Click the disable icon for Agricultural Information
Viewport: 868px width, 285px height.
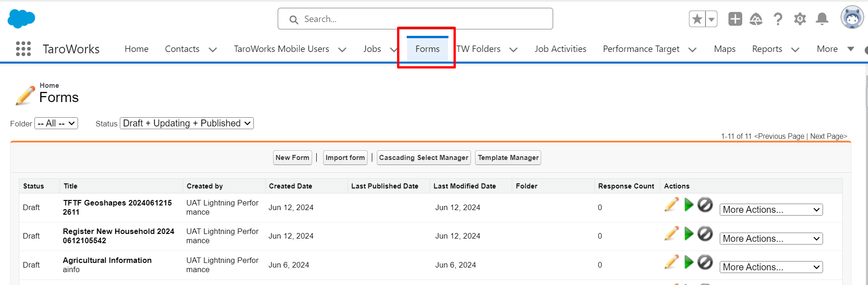pyautogui.click(x=705, y=262)
